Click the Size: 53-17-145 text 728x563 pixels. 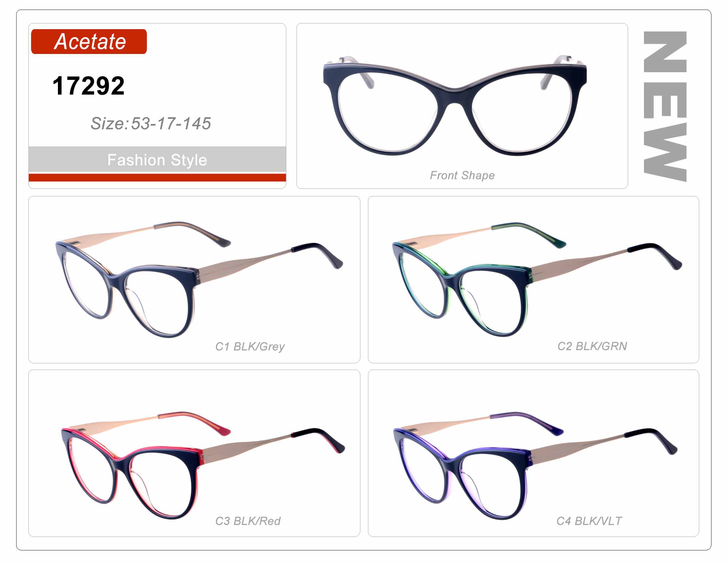151,124
